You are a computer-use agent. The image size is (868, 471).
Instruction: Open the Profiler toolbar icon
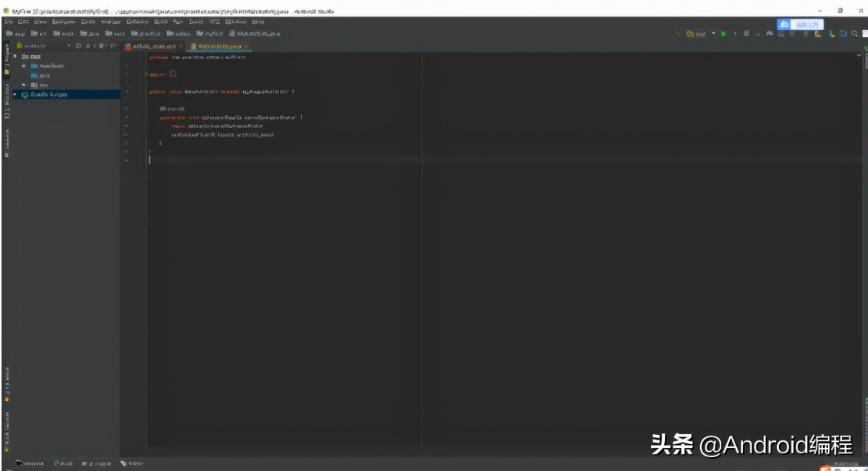pos(769,34)
